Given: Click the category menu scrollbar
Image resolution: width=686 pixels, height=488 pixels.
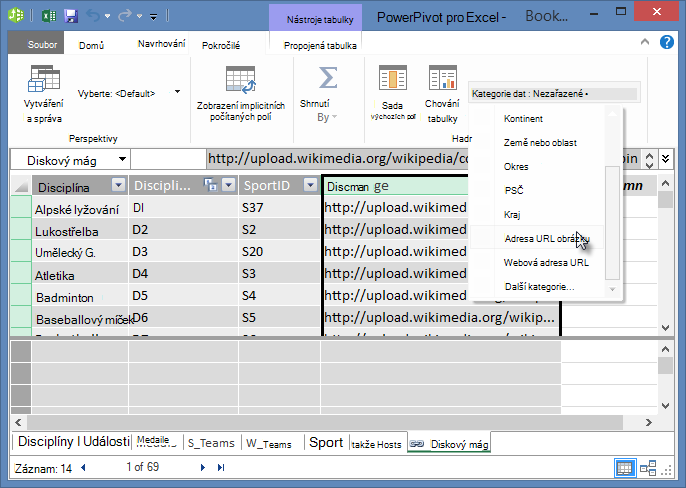Looking at the screenshot, I should [x=612, y=222].
